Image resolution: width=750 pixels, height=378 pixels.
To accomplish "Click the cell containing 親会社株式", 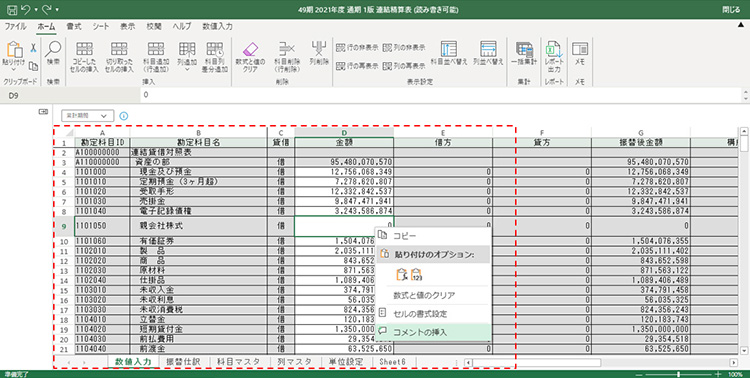I will [x=199, y=226].
